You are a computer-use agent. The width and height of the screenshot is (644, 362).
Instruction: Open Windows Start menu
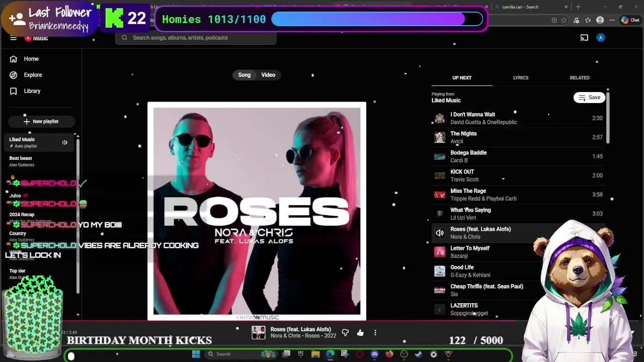point(196,354)
